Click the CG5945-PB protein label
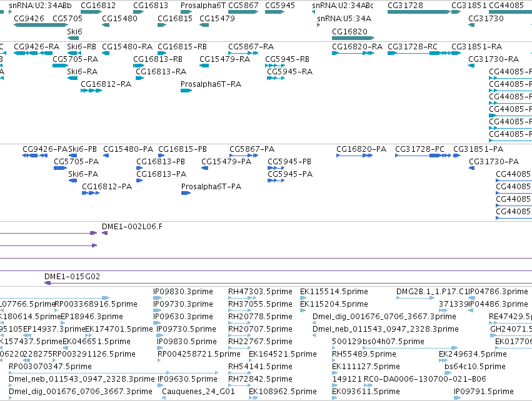 pos(289,162)
